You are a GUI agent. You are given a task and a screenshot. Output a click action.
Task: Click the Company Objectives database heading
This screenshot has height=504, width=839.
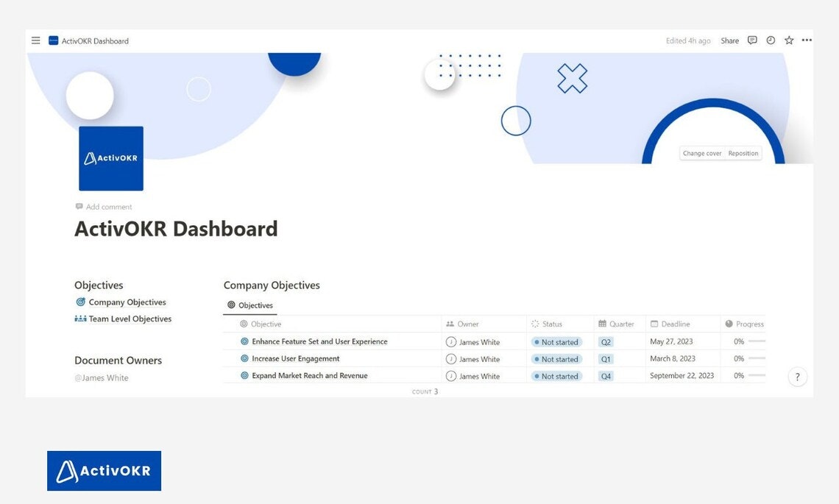point(272,285)
